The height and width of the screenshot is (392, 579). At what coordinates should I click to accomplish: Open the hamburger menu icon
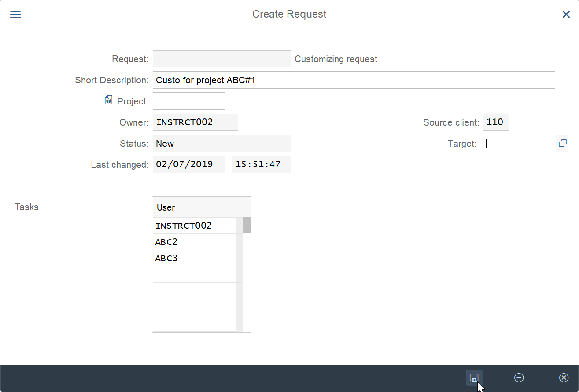tap(15, 15)
